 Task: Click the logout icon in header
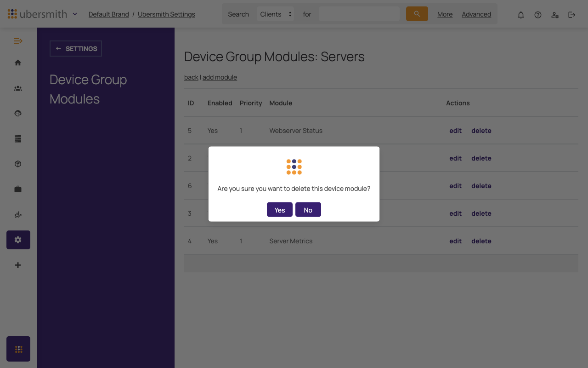(x=572, y=15)
